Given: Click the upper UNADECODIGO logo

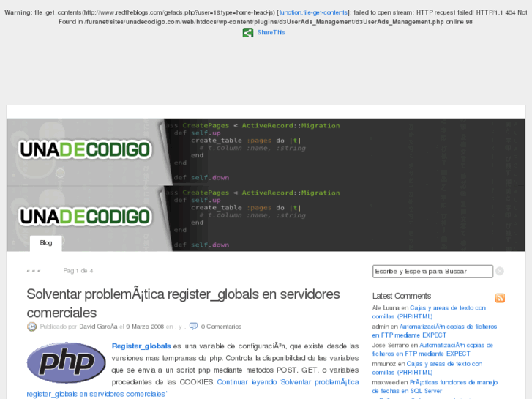Looking at the screenshot, I should 85,150.
